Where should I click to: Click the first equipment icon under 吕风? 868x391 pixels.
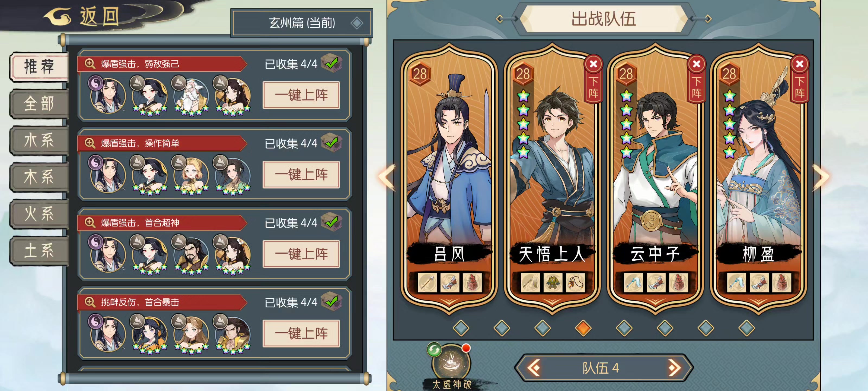pos(427,282)
